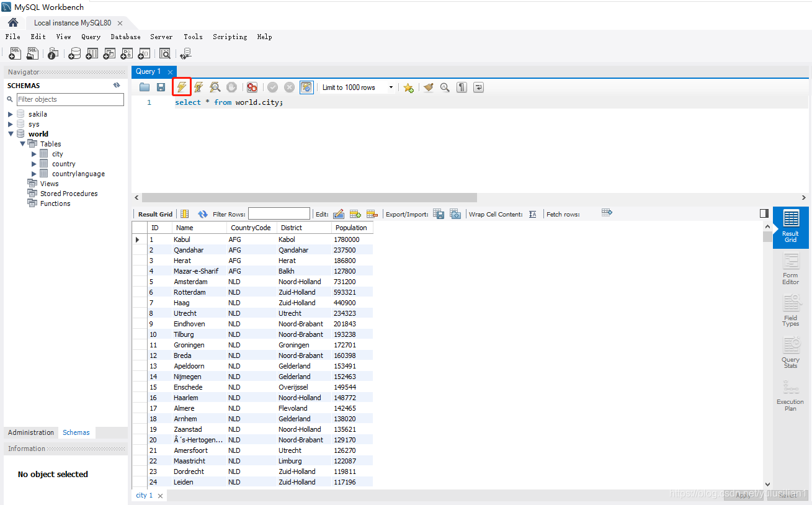Open SQL script file in new tab
This screenshot has width=812, height=505.
tap(32, 54)
